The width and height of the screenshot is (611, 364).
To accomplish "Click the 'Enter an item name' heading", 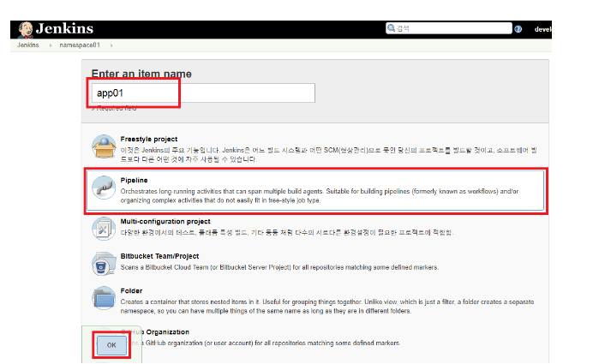I will [x=141, y=74].
